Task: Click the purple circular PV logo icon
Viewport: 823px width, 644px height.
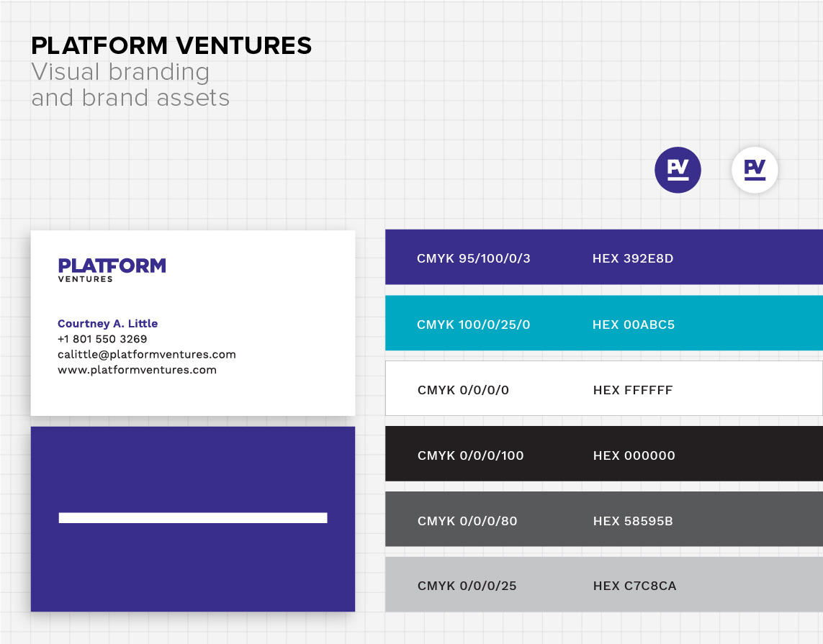Action: coord(678,171)
